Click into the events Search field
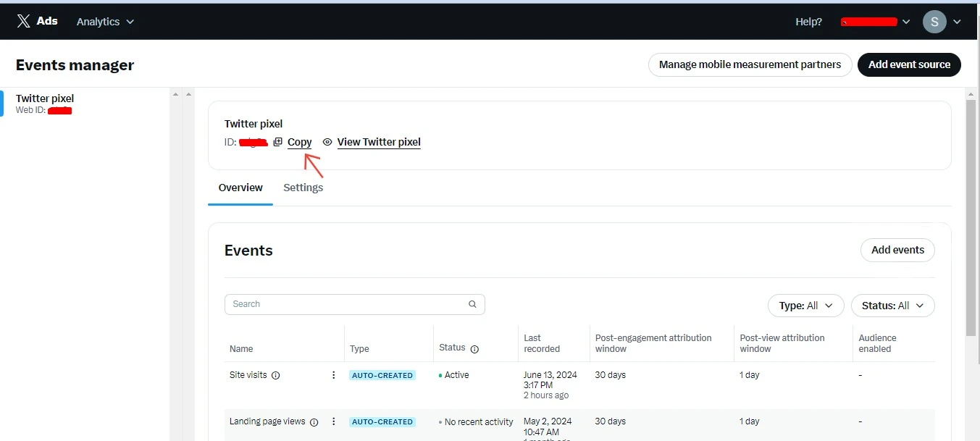This screenshot has height=441, width=980. pos(355,304)
